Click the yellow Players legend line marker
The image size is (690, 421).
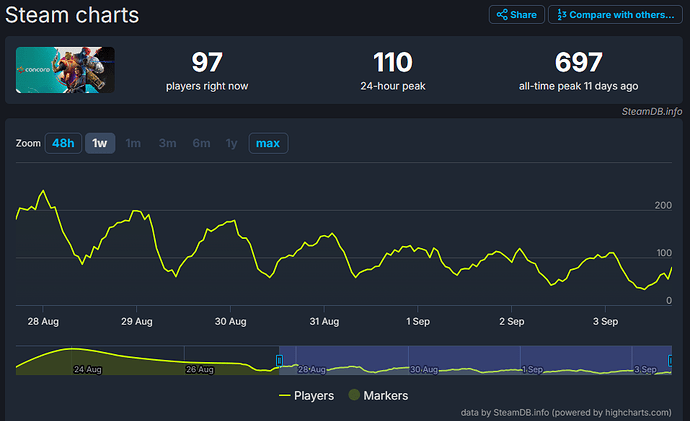point(285,395)
